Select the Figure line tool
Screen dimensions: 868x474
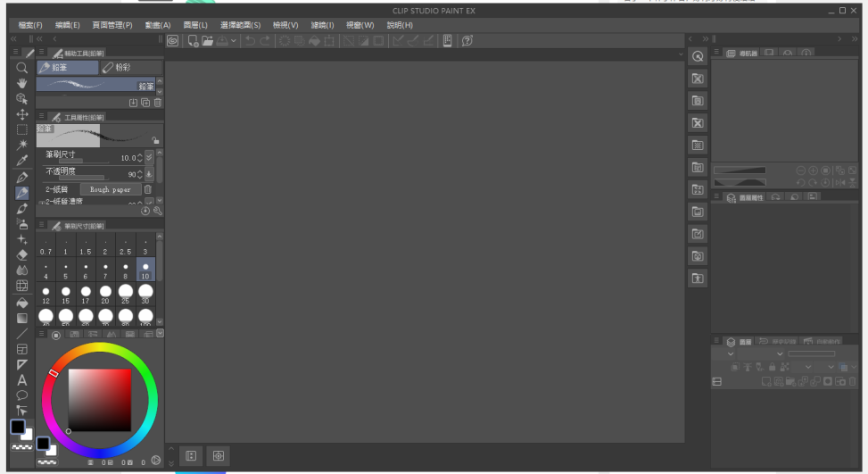[x=21, y=334]
